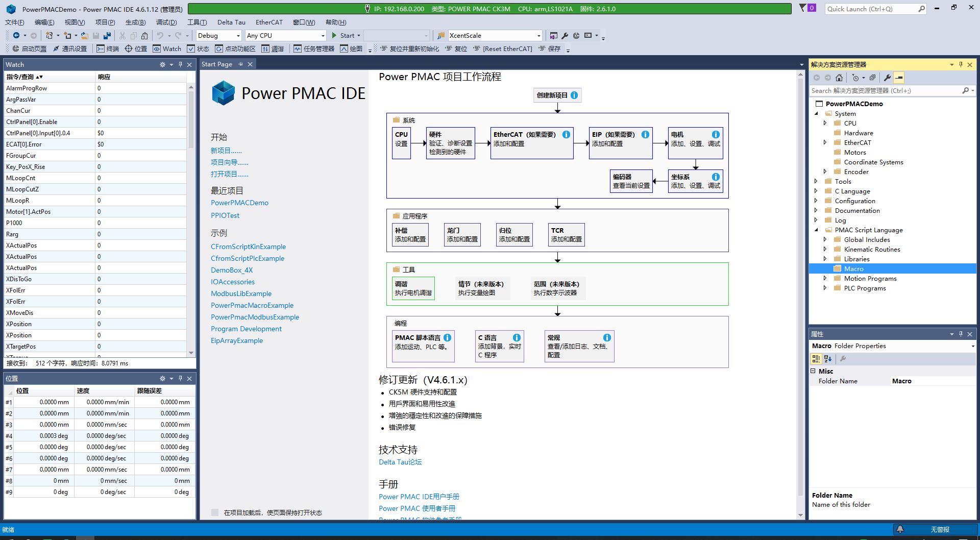Screen dimensions: 980x540
Task: Expand the Motion Programs folder
Action: 825,278
